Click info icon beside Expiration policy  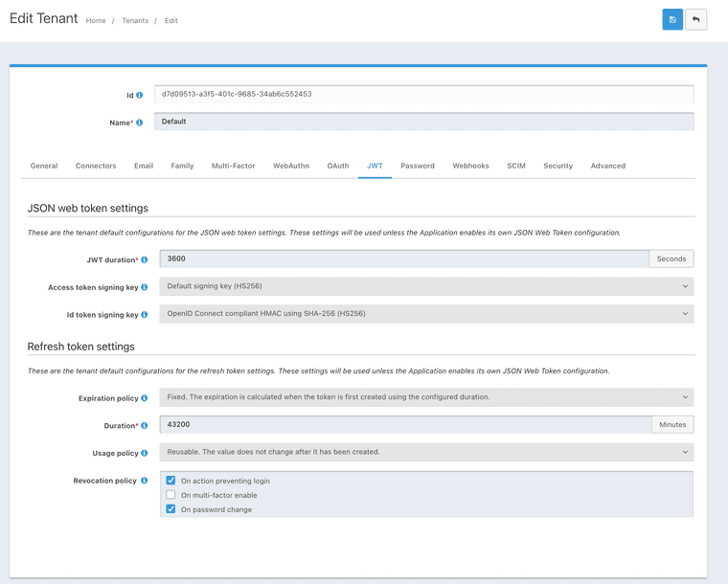pos(145,398)
